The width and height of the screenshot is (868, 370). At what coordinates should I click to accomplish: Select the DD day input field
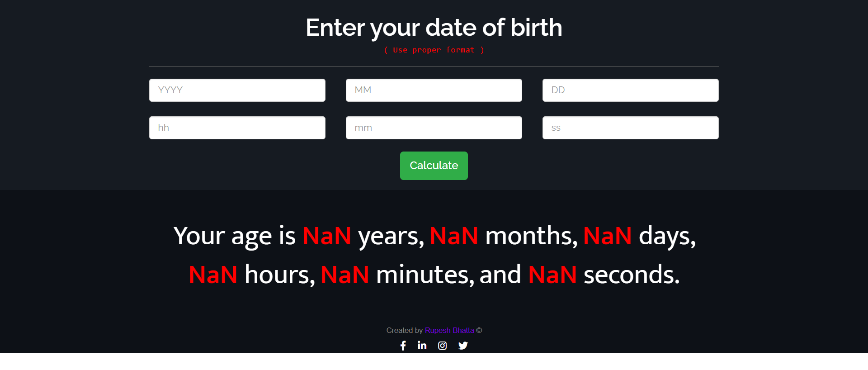point(630,90)
